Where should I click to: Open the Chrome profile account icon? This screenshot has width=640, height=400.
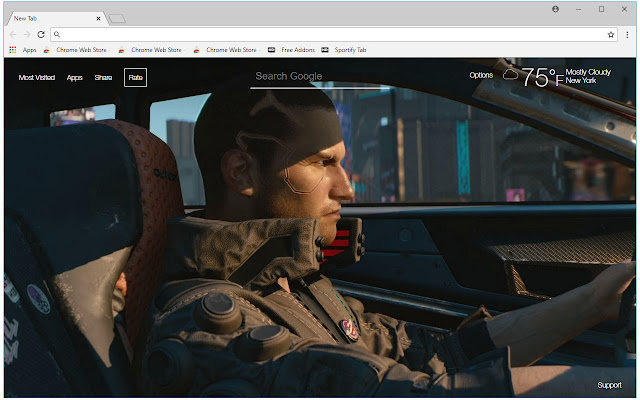pos(555,9)
